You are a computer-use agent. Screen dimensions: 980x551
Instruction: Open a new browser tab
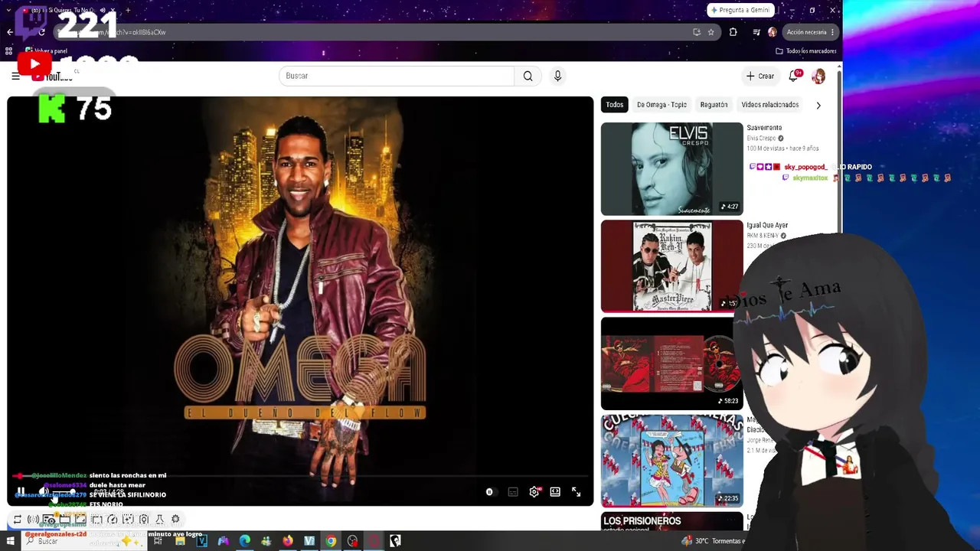pos(127,11)
